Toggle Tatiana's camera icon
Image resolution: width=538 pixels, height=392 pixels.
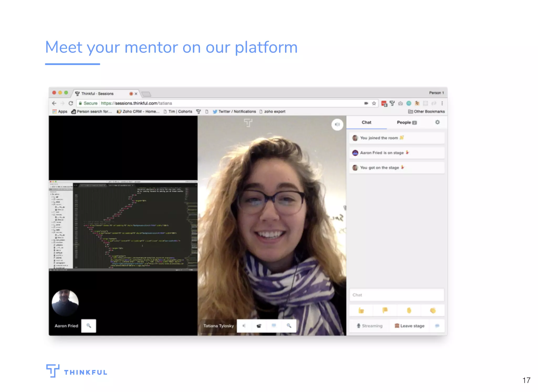coord(259,326)
